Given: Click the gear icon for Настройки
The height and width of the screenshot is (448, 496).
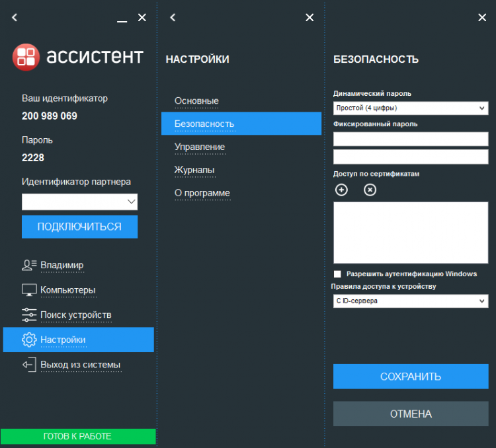Looking at the screenshot, I should 28,340.
